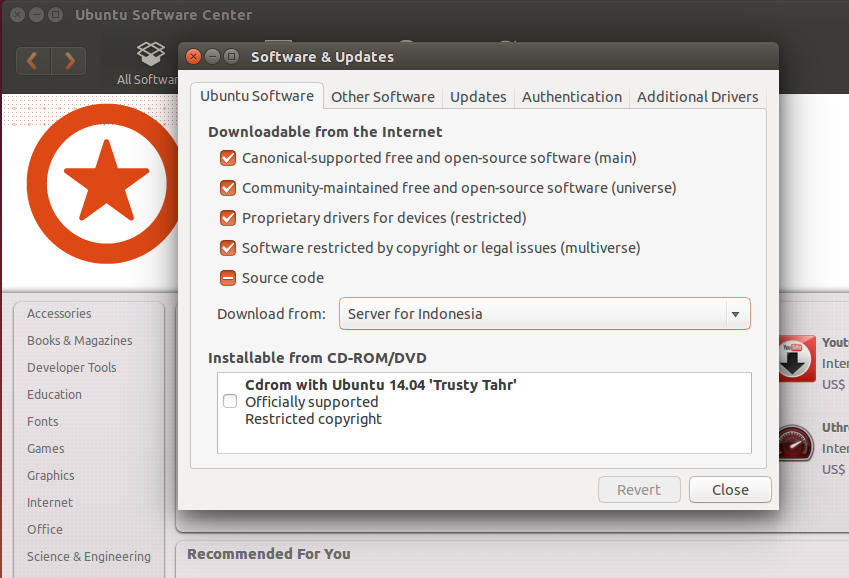This screenshot has height=578, width=849.
Task: Enable Cdrom with Ubuntu 14.04 checkbox
Action: [230, 401]
